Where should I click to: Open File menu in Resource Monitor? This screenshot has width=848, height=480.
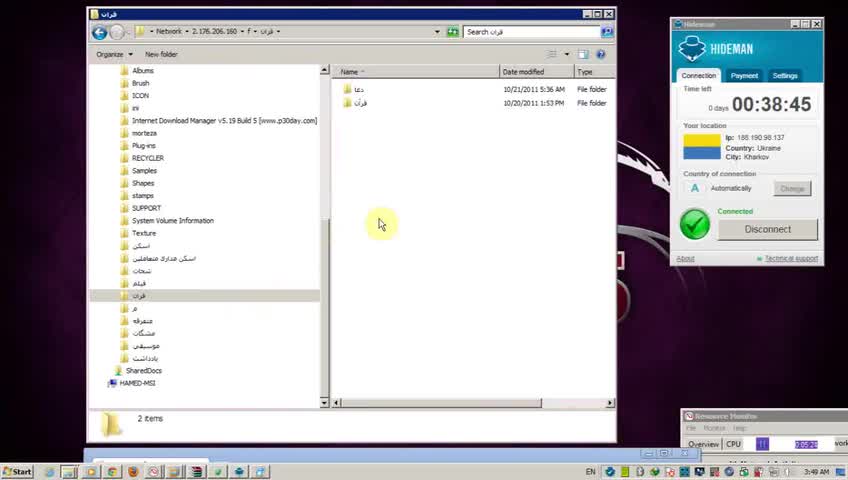pyautogui.click(x=691, y=428)
